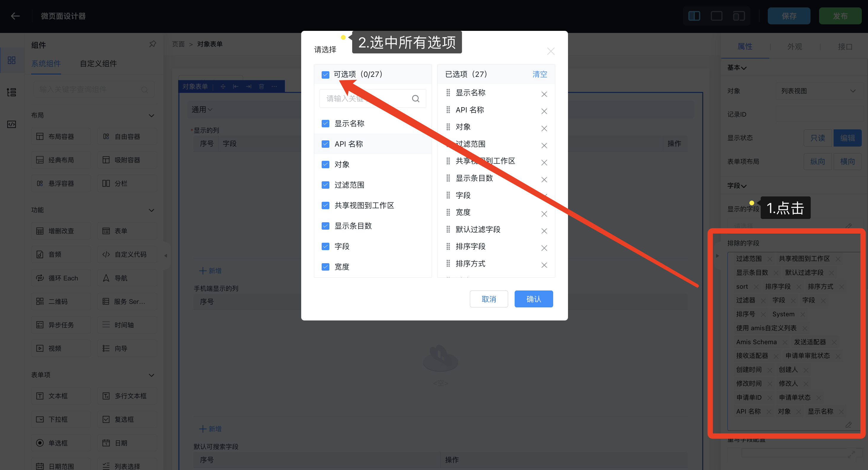Uncheck the 可选项 select-all checkbox

[x=325, y=74]
